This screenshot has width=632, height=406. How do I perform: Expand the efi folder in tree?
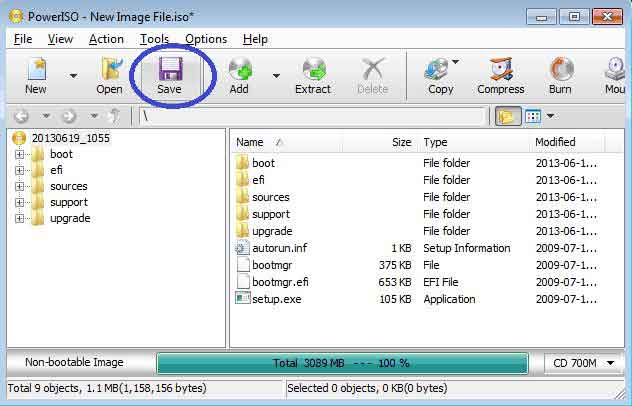coord(19,171)
